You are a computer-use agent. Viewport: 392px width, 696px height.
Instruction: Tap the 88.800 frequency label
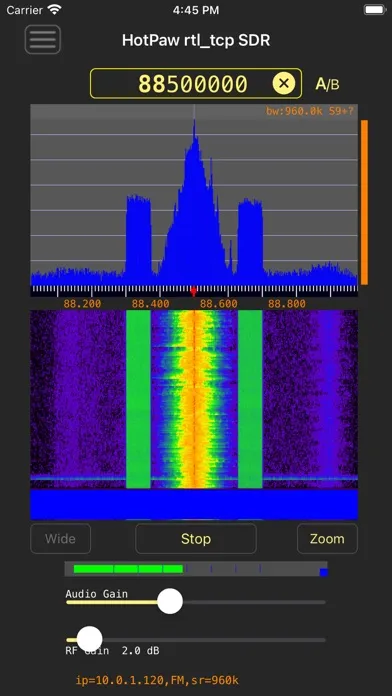pos(287,304)
